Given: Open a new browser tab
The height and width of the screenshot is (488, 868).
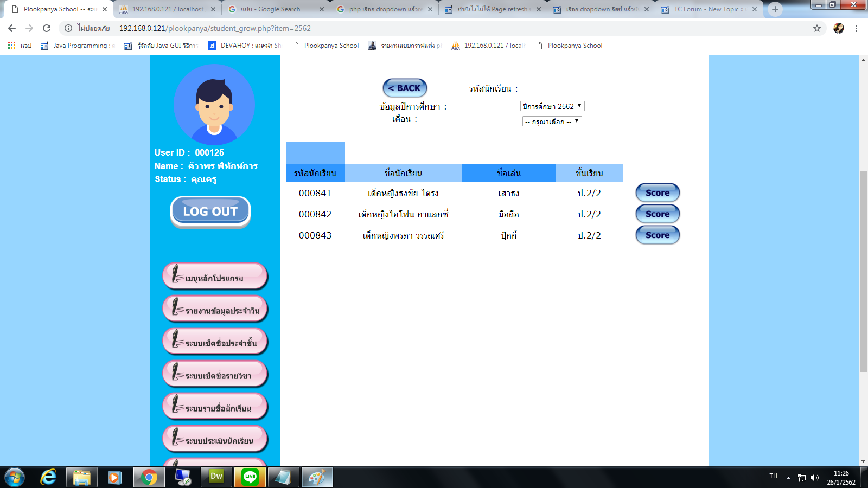Looking at the screenshot, I should click(775, 9).
